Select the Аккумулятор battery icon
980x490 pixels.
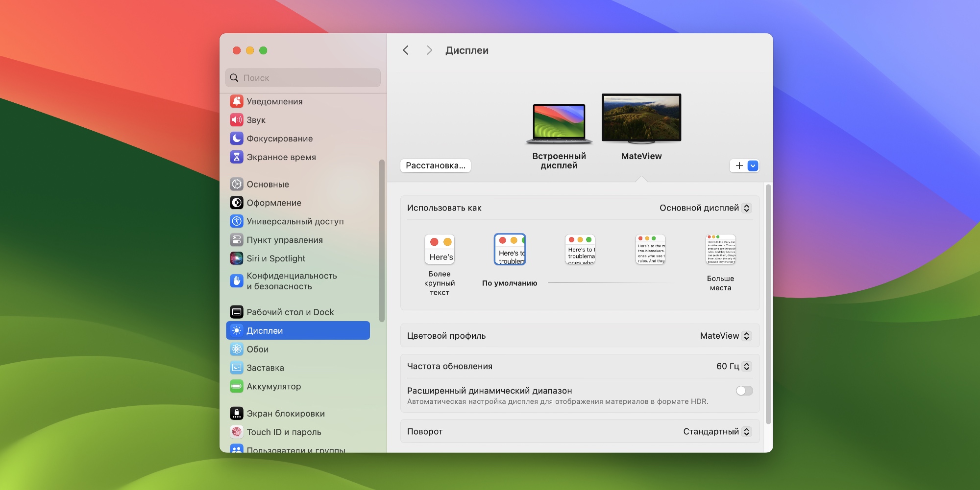point(237,386)
